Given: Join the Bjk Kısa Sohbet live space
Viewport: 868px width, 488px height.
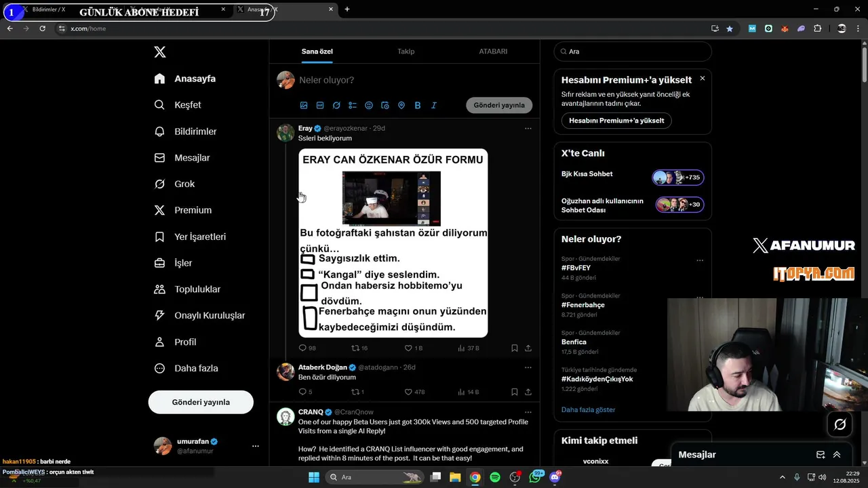Looking at the screenshot, I should tap(678, 178).
